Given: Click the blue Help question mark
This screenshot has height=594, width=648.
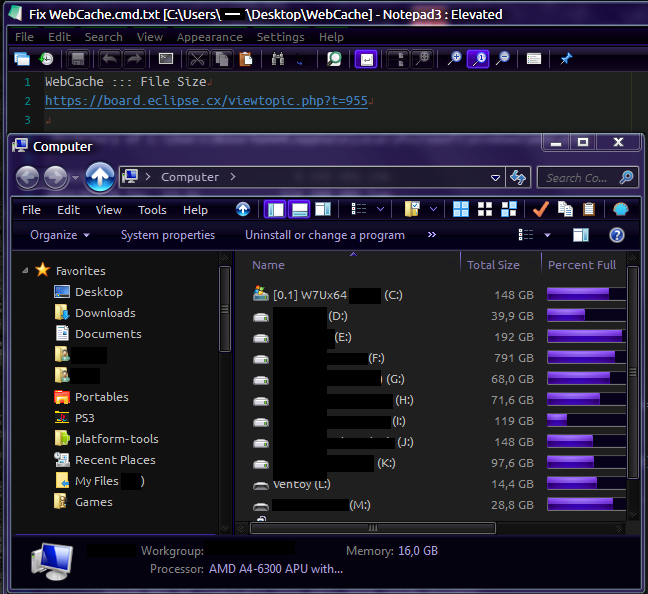Looking at the screenshot, I should pyautogui.click(x=617, y=235).
